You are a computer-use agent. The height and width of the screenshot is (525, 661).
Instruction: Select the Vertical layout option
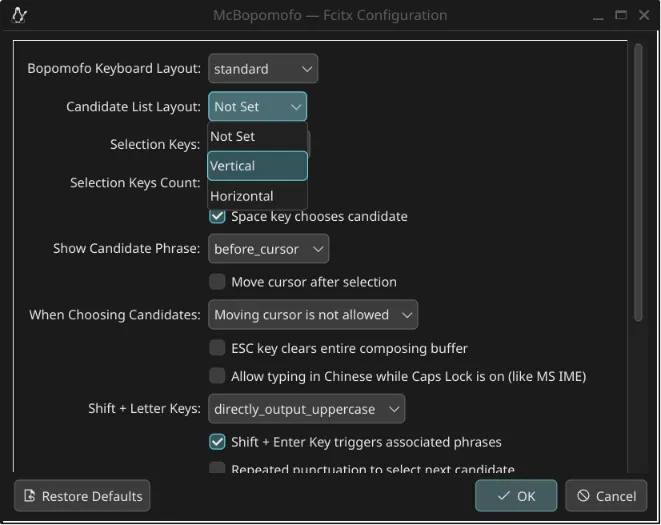tap(258, 166)
